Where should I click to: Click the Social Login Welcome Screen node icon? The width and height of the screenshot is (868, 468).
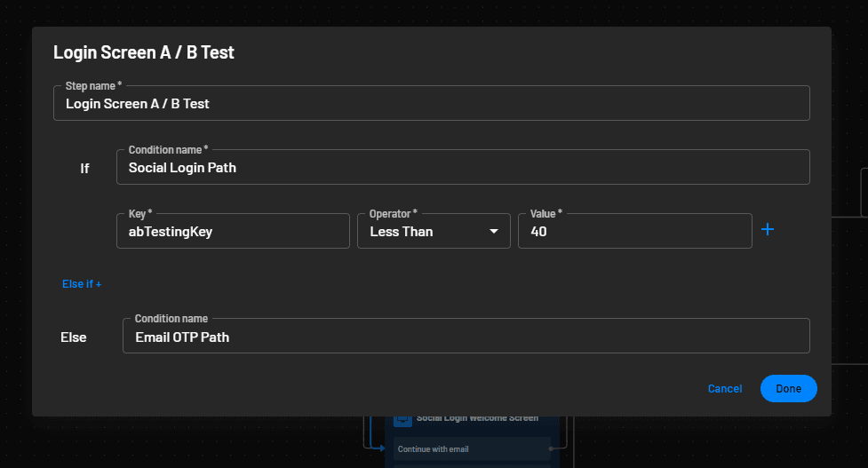click(x=402, y=418)
